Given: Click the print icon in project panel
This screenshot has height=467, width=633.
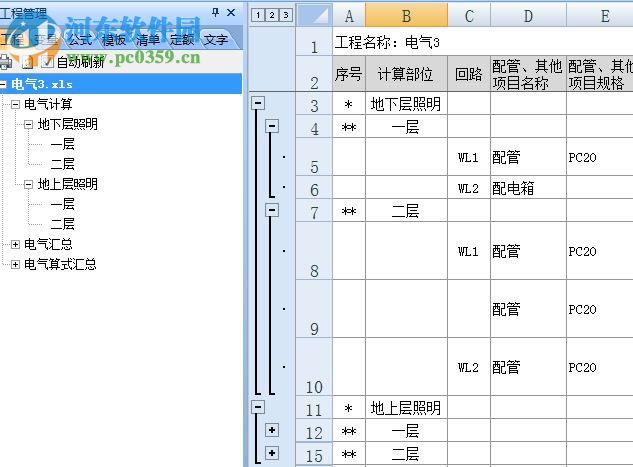Looking at the screenshot, I should click(5, 61).
